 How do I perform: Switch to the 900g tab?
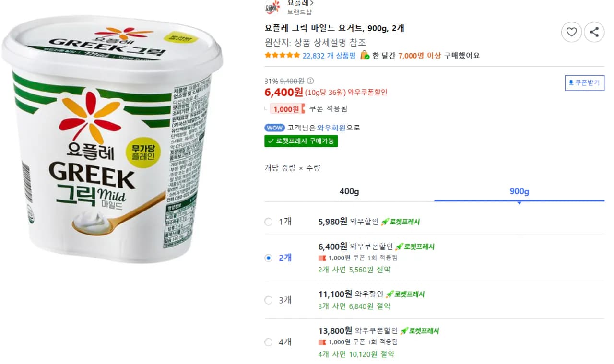tap(519, 191)
